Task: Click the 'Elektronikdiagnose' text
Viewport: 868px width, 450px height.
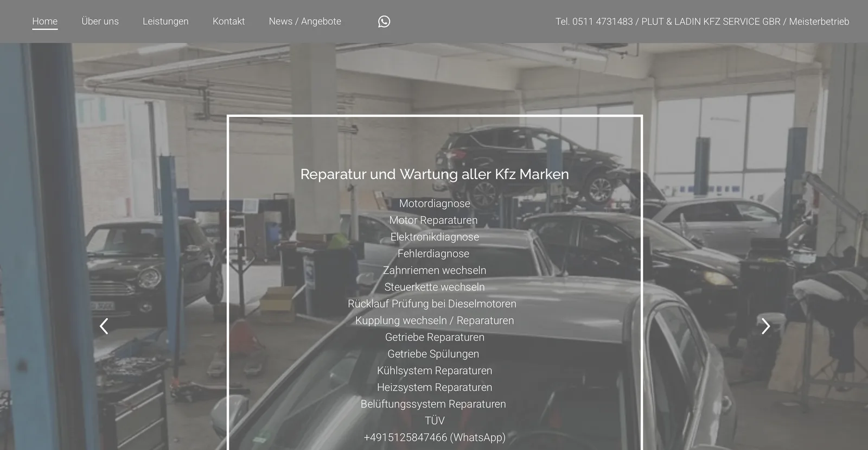Action: click(x=435, y=237)
